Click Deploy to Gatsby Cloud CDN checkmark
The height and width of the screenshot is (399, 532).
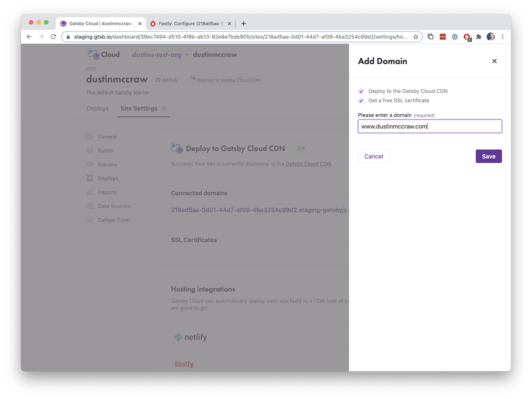pyautogui.click(x=361, y=91)
